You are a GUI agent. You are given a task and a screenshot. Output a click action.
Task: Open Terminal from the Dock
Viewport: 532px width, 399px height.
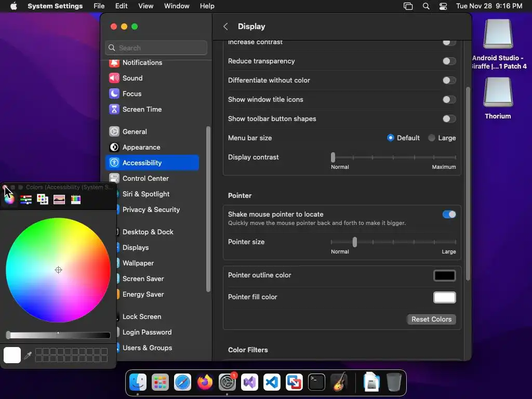tap(316, 382)
